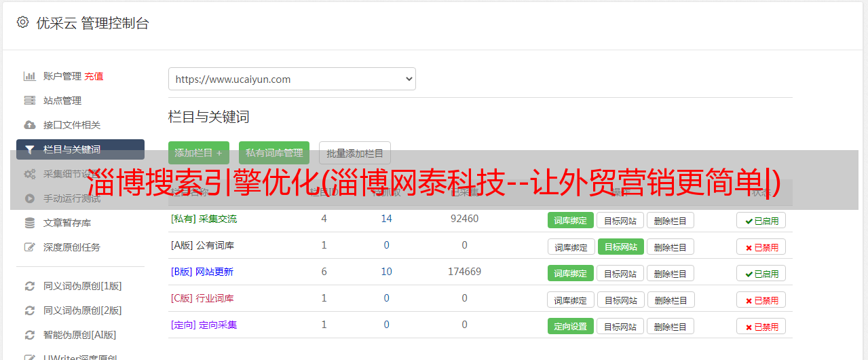868x360 pixels.
Task: Open the [定向] 定向采集 column link
Action: tap(204, 325)
